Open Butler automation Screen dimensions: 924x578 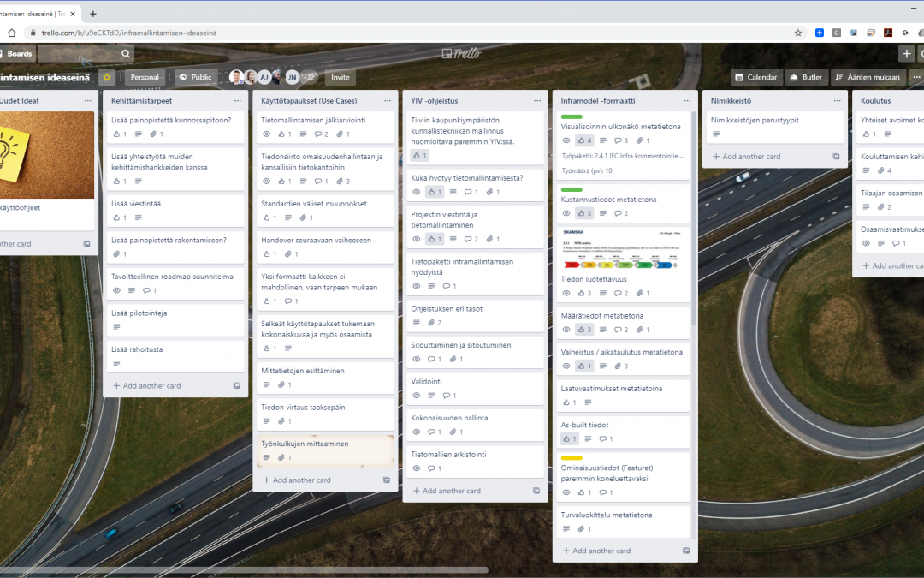[x=806, y=77]
